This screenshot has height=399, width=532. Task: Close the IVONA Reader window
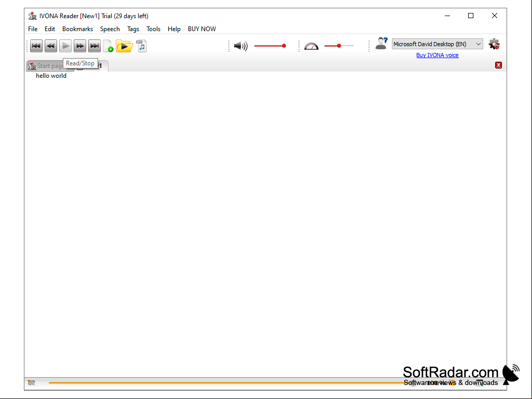(494, 16)
